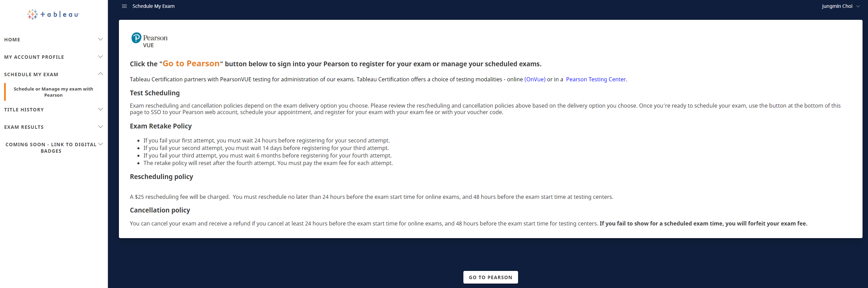Image resolution: width=868 pixels, height=288 pixels.
Task: Collapse the Schedule My Exam chevron
Action: coord(100,74)
